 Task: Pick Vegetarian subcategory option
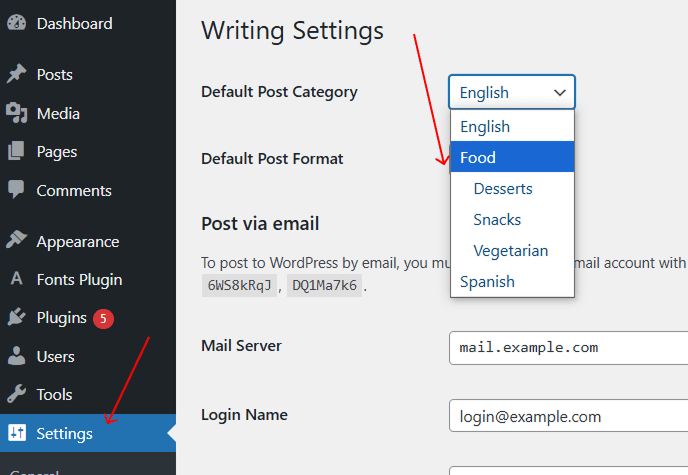(x=512, y=250)
